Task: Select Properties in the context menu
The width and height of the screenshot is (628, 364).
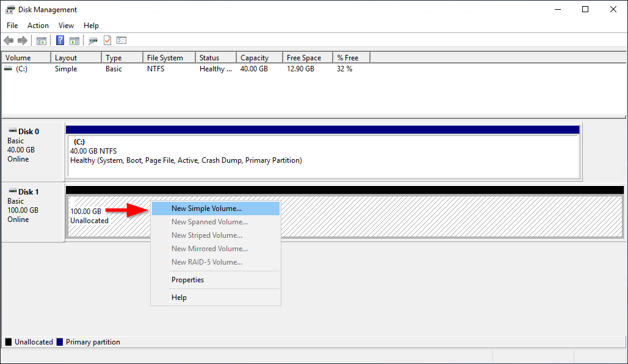Action: (x=187, y=280)
